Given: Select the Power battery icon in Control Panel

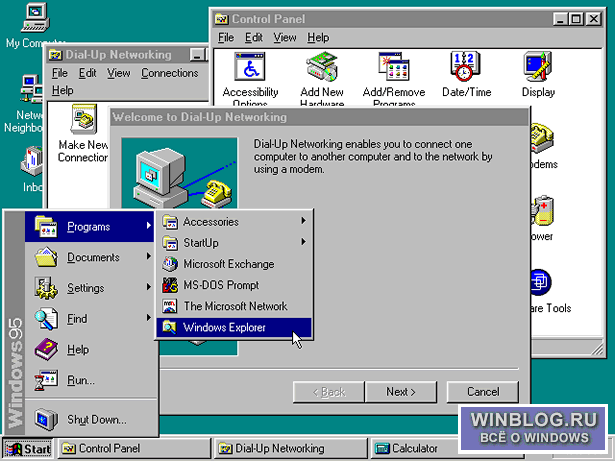Looking at the screenshot, I should [543, 211].
